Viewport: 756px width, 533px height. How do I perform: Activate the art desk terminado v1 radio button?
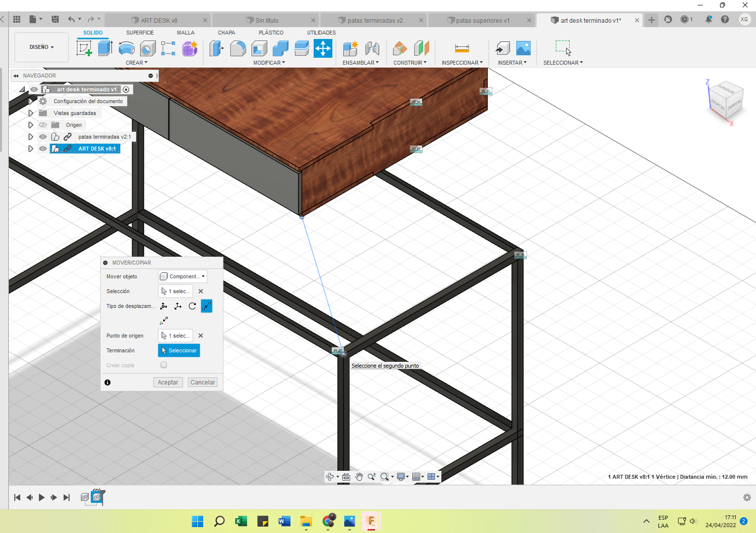[126, 89]
